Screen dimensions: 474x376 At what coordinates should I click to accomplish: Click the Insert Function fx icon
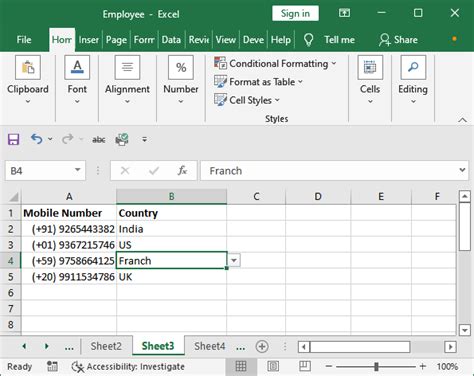pos(182,171)
